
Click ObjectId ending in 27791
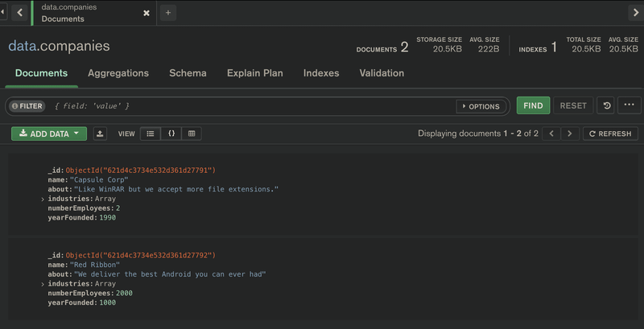140,171
